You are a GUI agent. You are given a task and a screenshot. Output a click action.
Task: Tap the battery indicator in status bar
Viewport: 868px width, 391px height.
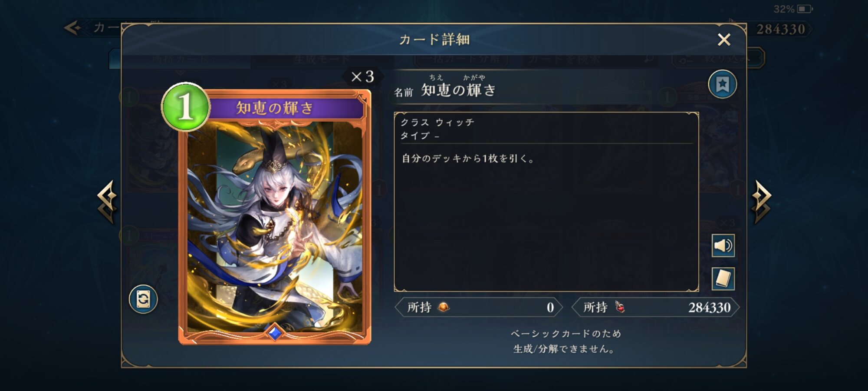pos(804,9)
